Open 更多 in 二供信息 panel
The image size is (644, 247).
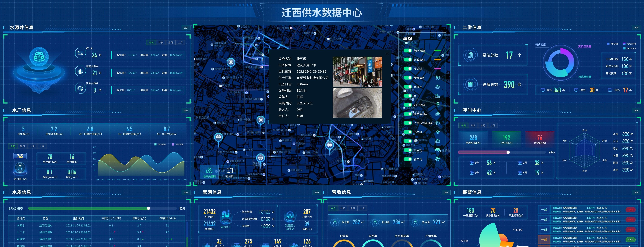pos(636,28)
